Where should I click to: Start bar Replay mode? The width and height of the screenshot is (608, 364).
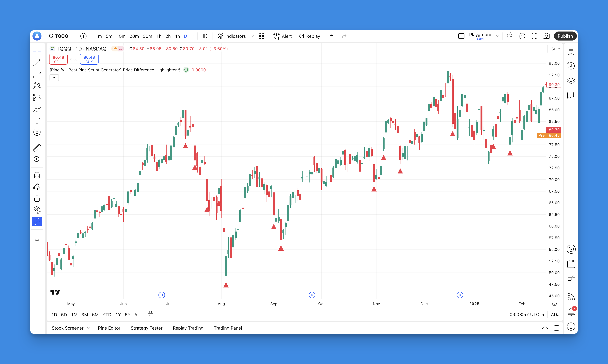309,36
